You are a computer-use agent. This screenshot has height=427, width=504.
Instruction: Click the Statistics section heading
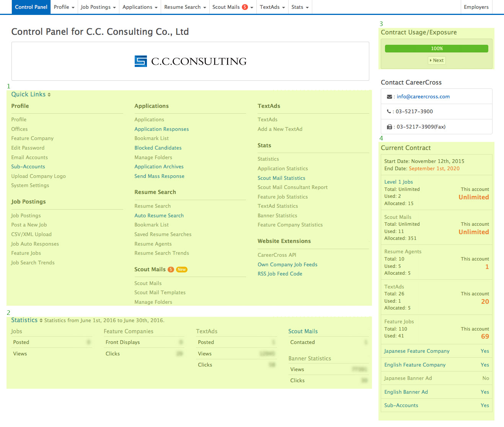click(x=24, y=320)
